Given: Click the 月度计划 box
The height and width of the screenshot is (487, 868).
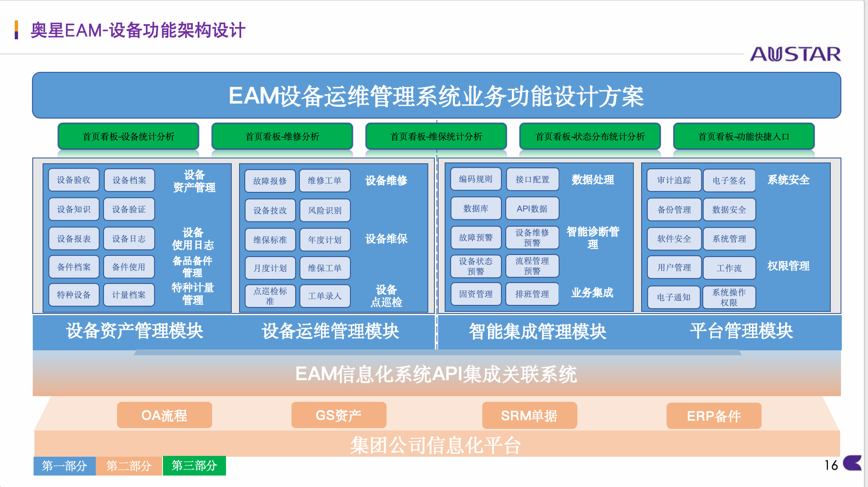Looking at the screenshot, I should click(270, 268).
